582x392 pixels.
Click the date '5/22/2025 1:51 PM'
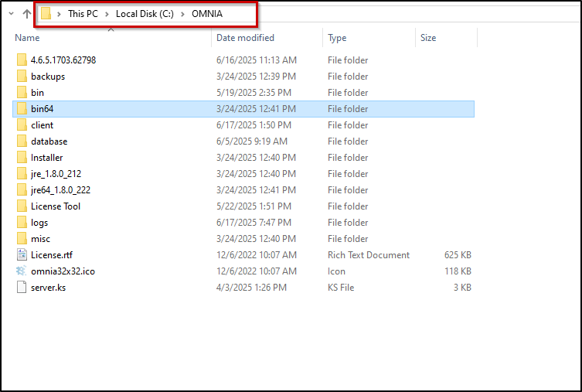pyautogui.click(x=254, y=206)
